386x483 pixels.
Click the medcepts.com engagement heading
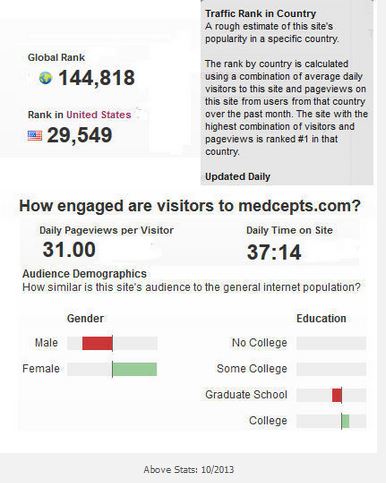tap(190, 206)
